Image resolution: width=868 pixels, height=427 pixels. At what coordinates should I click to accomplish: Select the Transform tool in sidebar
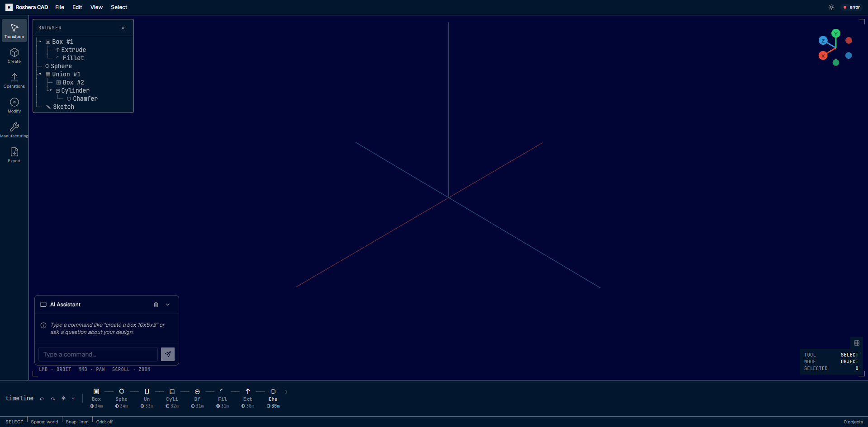point(14,30)
